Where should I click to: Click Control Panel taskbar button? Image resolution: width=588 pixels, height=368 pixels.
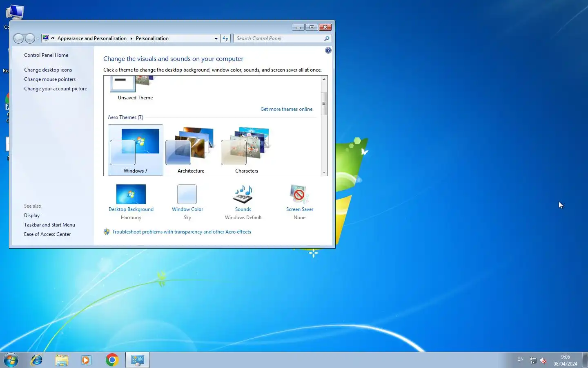point(138,360)
